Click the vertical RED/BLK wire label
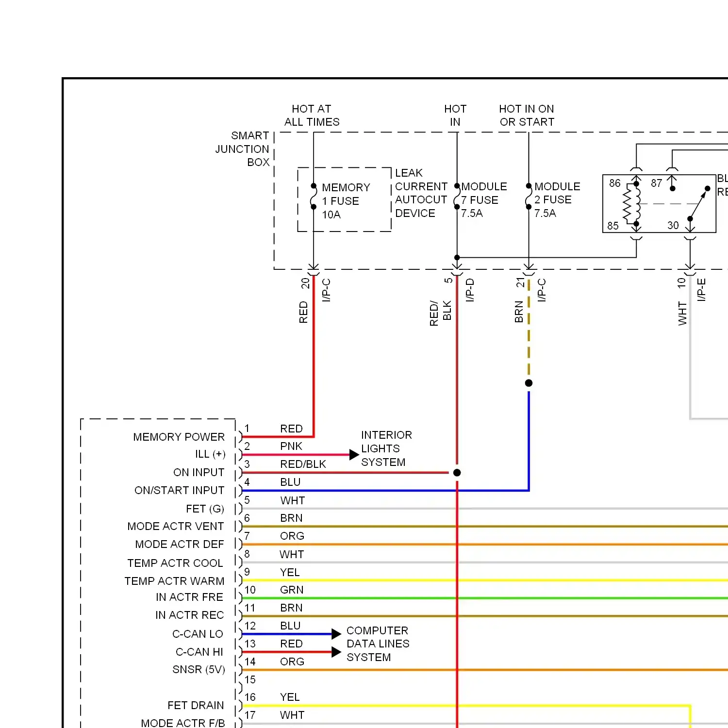Viewport: 728px width, 728px height. click(441, 313)
